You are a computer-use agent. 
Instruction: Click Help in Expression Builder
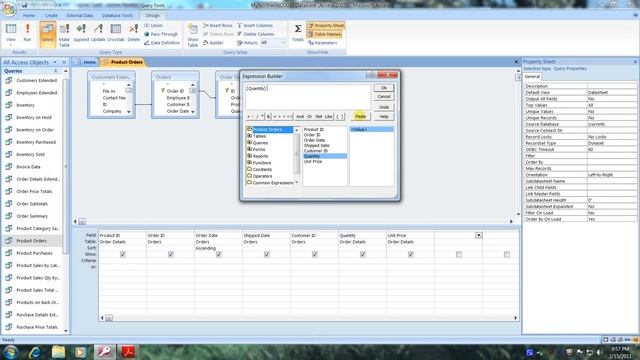tap(384, 116)
